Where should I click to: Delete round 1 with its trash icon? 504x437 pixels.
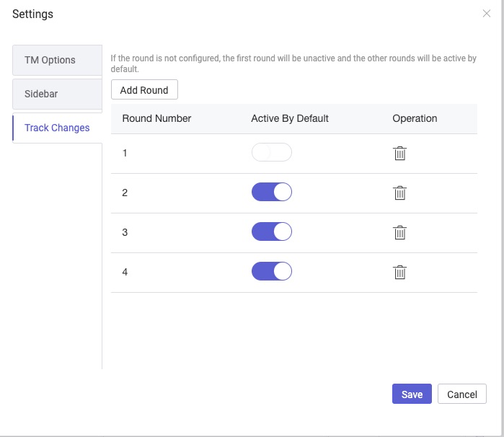(x=399, y=154)
